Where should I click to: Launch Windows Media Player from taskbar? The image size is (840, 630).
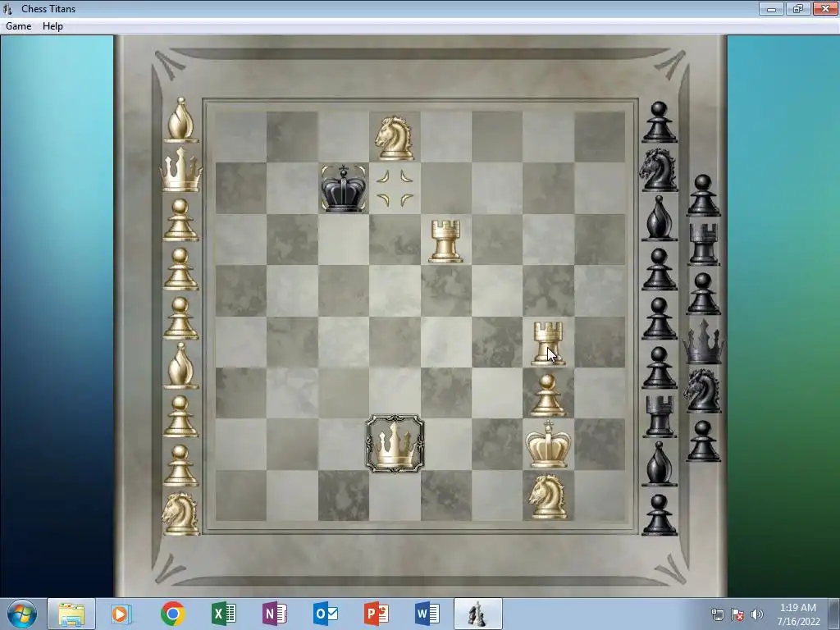(121, 614)
